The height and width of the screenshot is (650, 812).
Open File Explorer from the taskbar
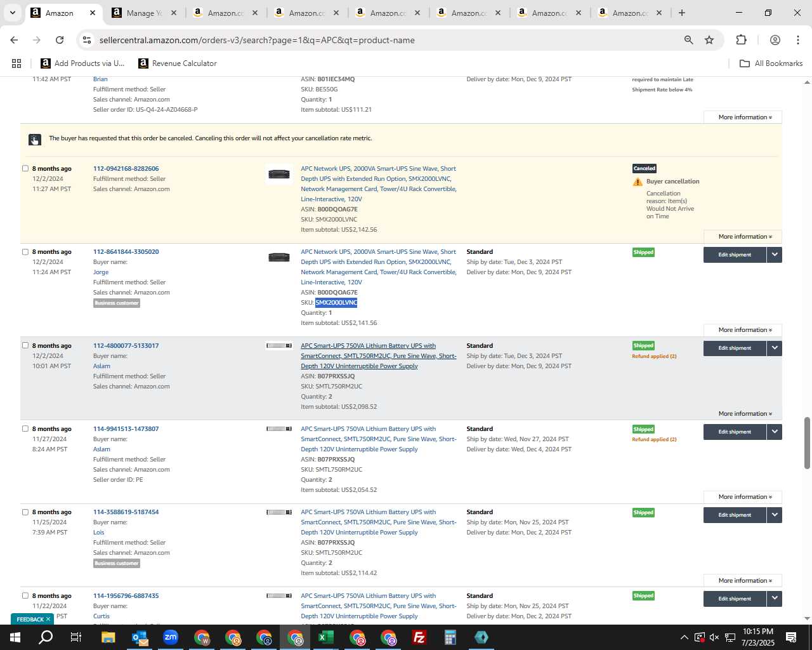point(108,637)
